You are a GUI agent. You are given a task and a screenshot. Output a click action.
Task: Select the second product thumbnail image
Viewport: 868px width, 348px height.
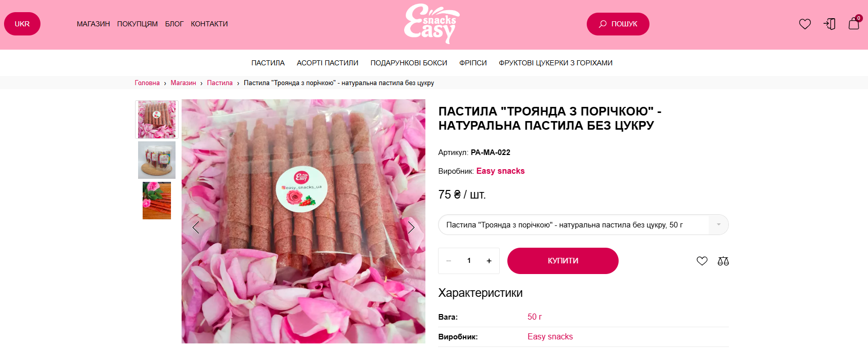tap(157, 160)
